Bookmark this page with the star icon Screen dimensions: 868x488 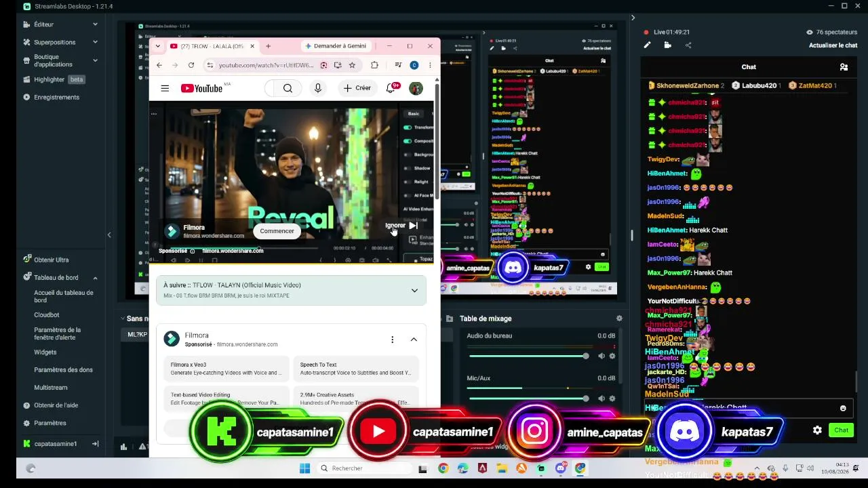coord(352,65)
